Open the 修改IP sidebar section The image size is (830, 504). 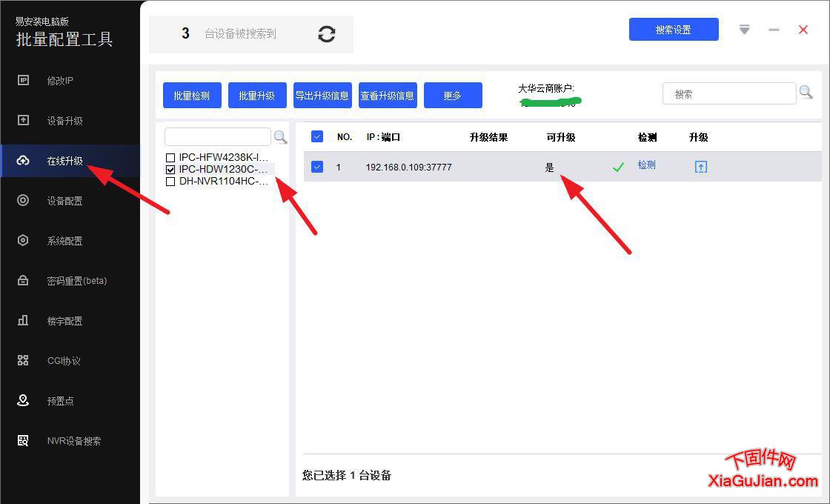tap(61, 80)
